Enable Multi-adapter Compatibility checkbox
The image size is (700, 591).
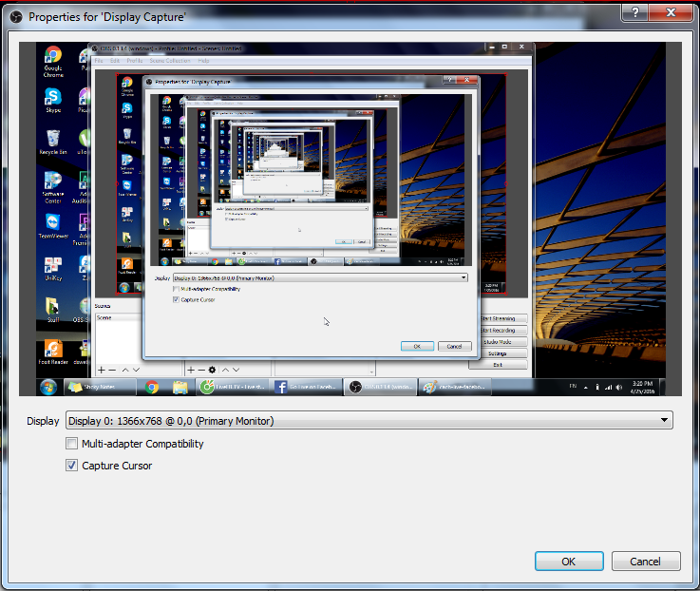[72, 444]
